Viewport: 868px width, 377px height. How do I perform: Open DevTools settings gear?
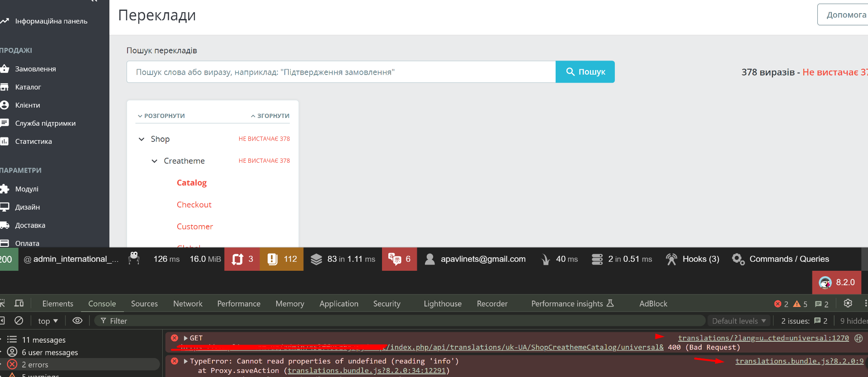848,303
